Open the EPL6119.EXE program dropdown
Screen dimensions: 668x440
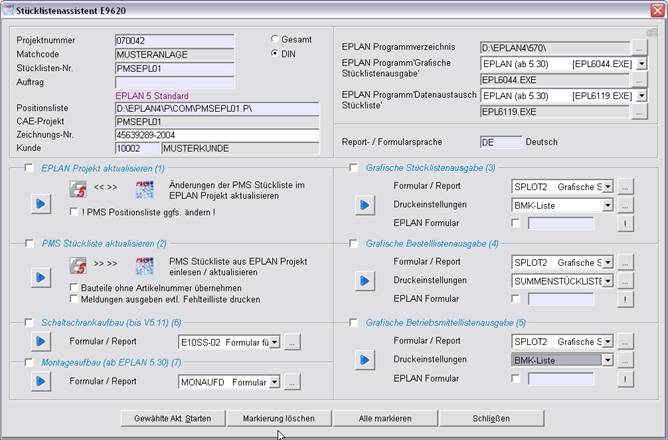[x=640, y=96]
